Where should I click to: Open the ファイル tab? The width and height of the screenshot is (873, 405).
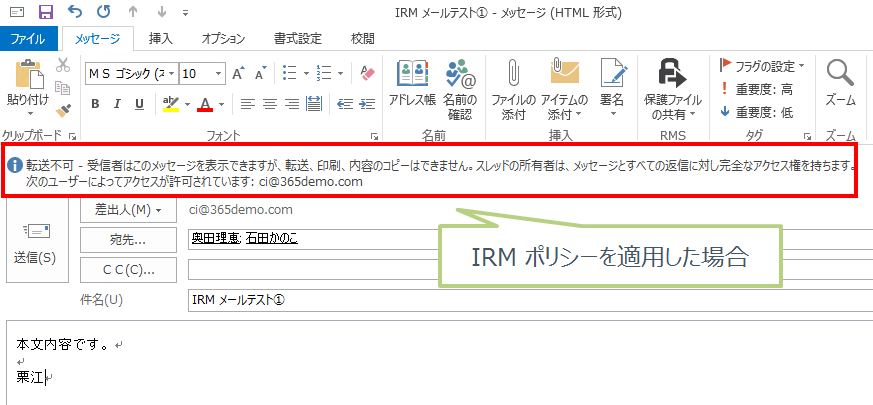[x=28, y=39]
